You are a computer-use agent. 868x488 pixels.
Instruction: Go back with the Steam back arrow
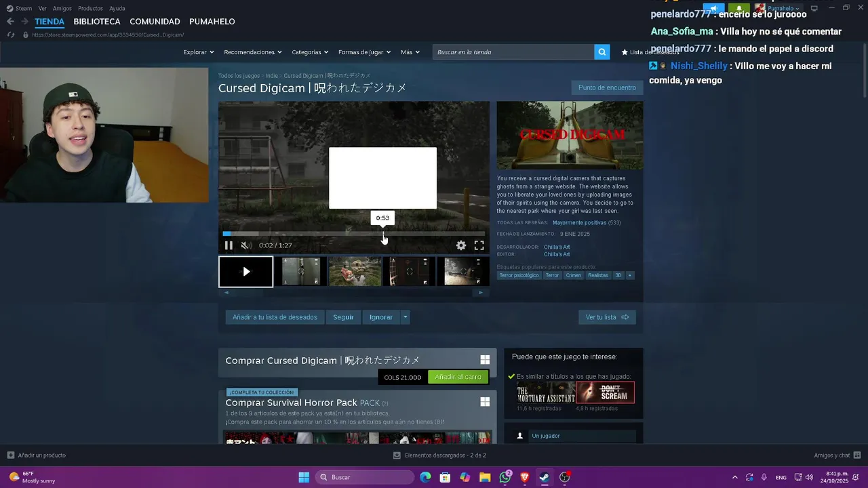pos(10,22)
